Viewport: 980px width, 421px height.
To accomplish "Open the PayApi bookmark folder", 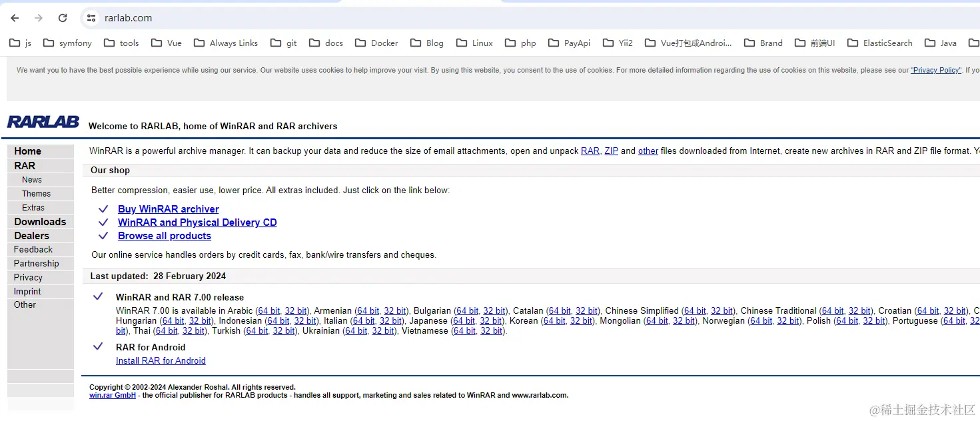I will tap(570, 43).
